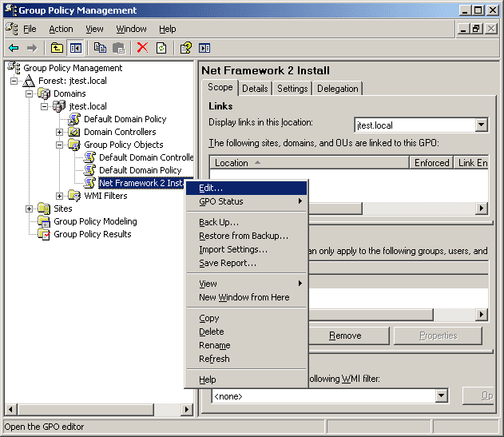Select the Scope tab
The height and width of the screenshot is (437, 504).
click(x=220, y=87)
